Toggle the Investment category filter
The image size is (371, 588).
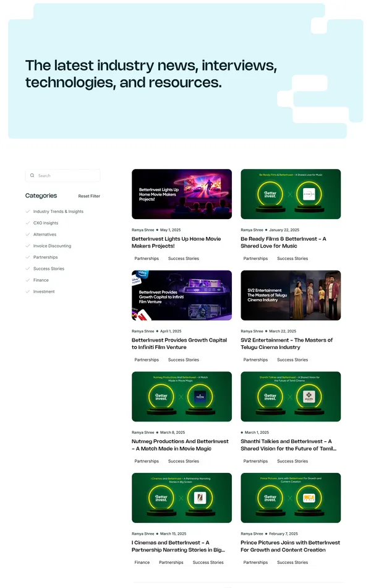pos(28,292)
